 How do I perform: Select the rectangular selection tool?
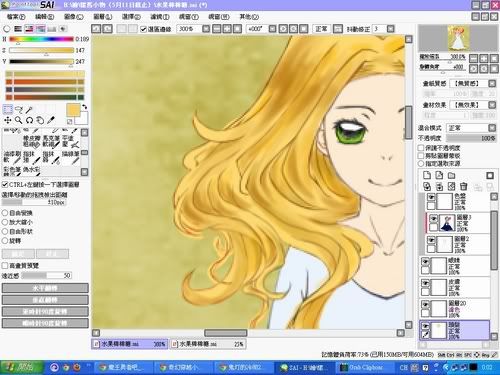click(7, 109)
